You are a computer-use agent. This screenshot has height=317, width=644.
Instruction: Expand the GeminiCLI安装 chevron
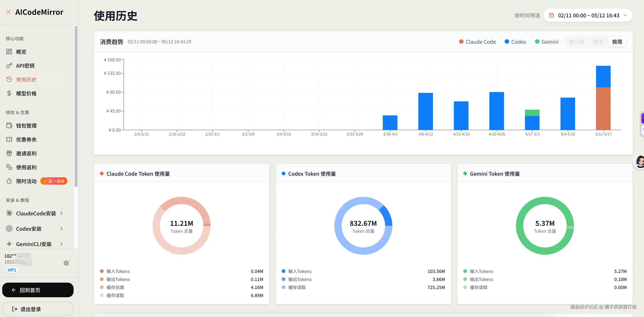point(62,244)
